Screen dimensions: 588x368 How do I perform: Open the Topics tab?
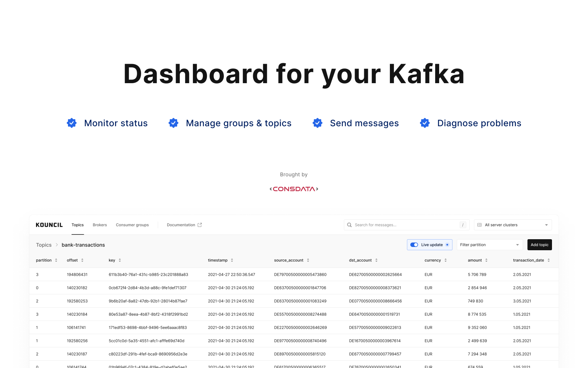[78, 225]
